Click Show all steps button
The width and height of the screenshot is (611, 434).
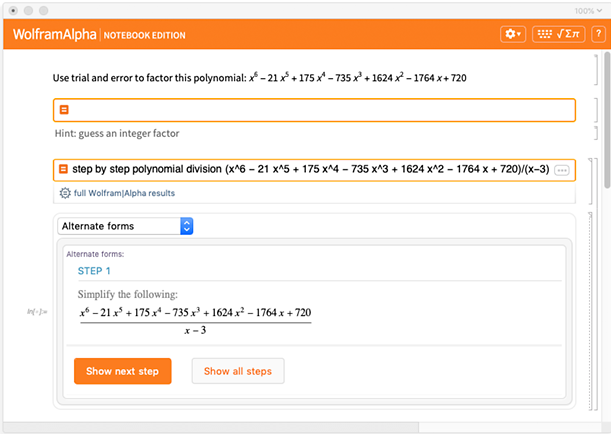tap(238, 371)
